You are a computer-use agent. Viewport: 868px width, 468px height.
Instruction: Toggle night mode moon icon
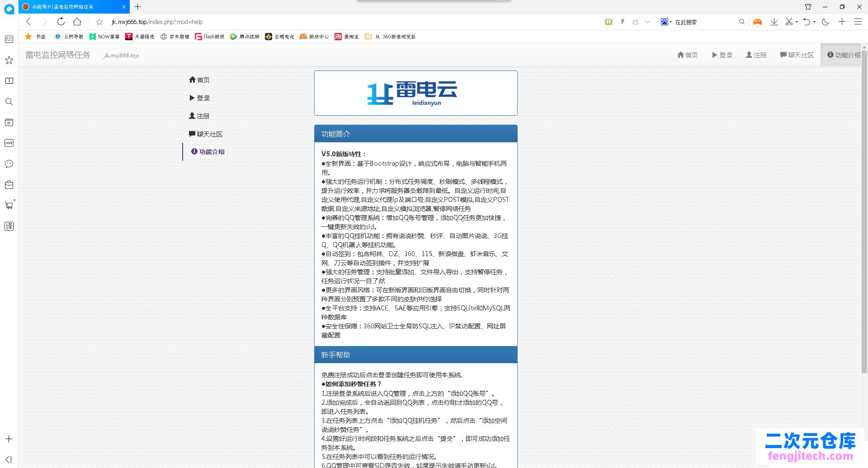coord(825,22)
